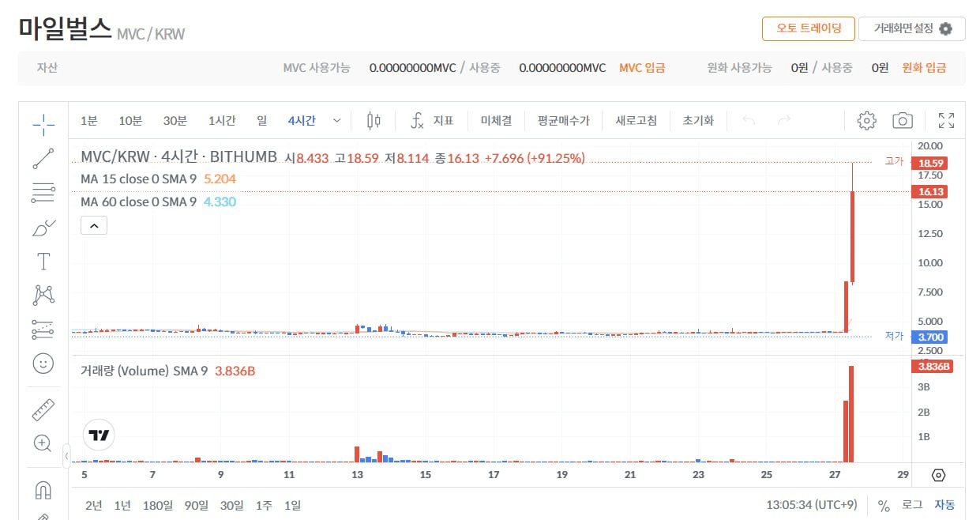Set the date range to 180일
Viewport: 980px width, 520px height.
point(158,505)
